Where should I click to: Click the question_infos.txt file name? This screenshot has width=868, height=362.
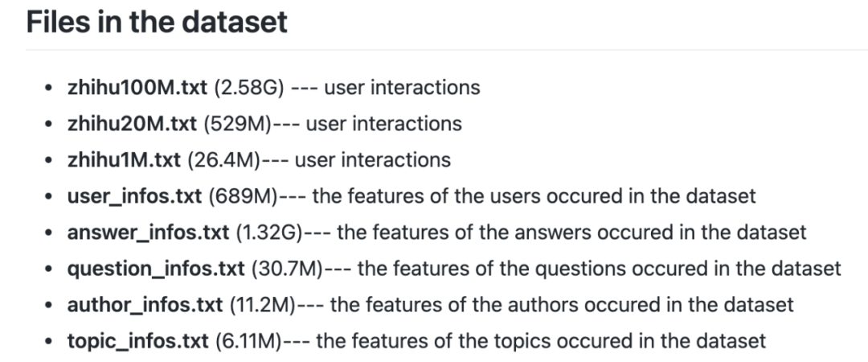click(156, 269)
